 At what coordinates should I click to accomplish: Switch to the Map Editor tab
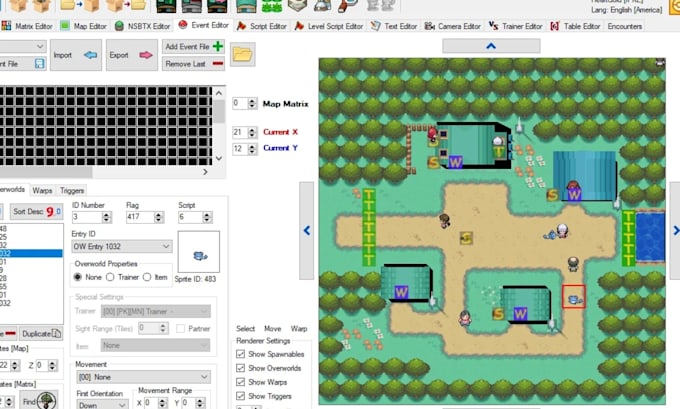[84, 26]
